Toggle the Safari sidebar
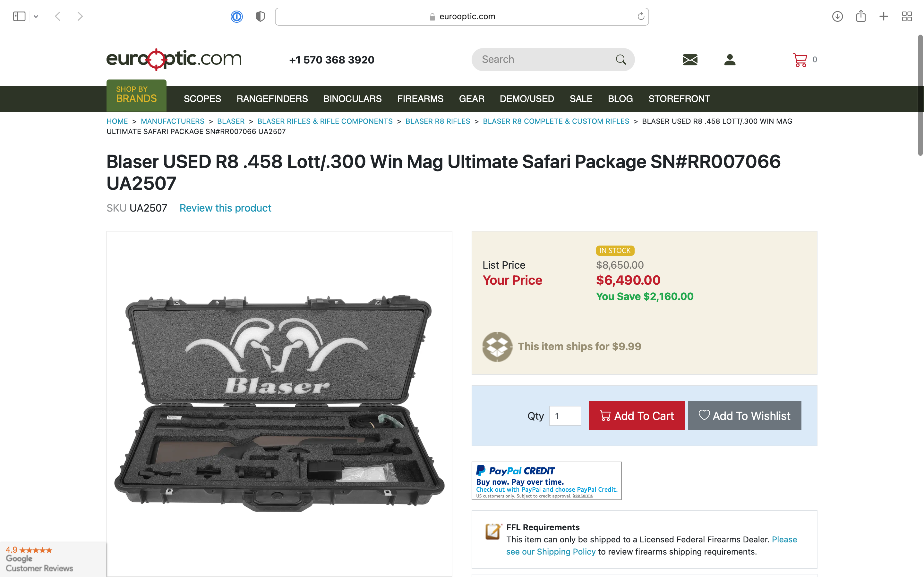Screen dimensions: 924x577 coord(19,16)
